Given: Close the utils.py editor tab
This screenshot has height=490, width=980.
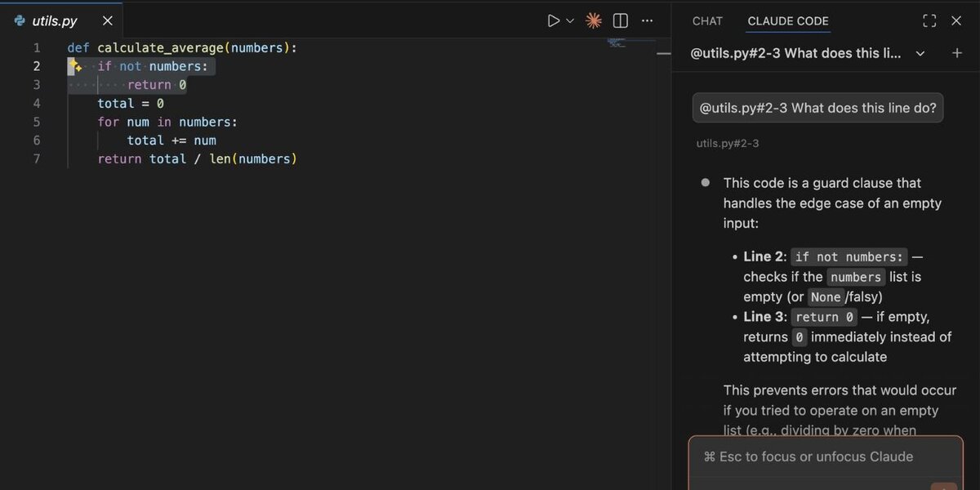Looking at the screenshot, I should tap(107, 20).
